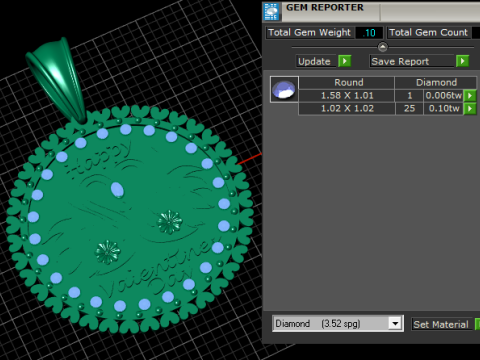The height and width of the screenshot is (360, 480).
Task: Click the Set Material button
Action: (441, 324)
